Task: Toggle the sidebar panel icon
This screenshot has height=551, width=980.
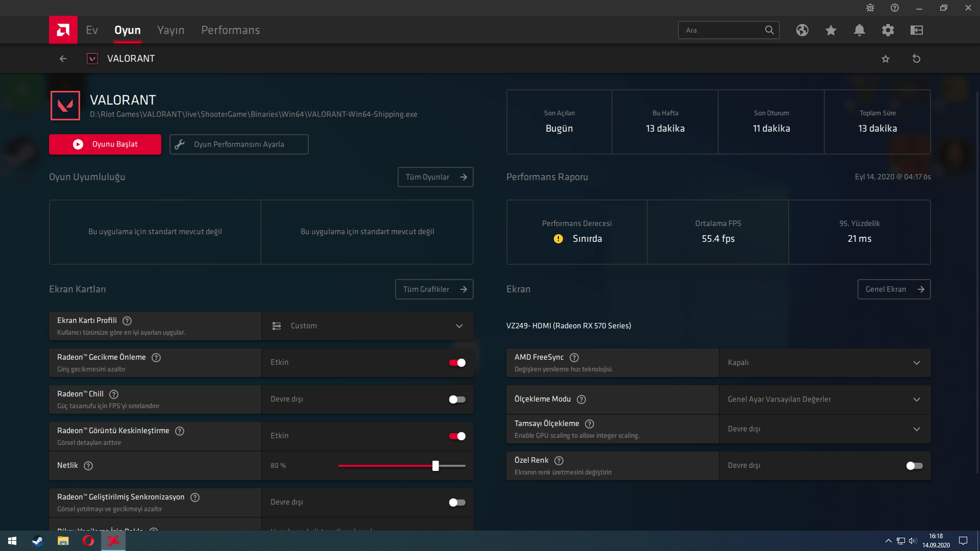Action: point(917,30)
